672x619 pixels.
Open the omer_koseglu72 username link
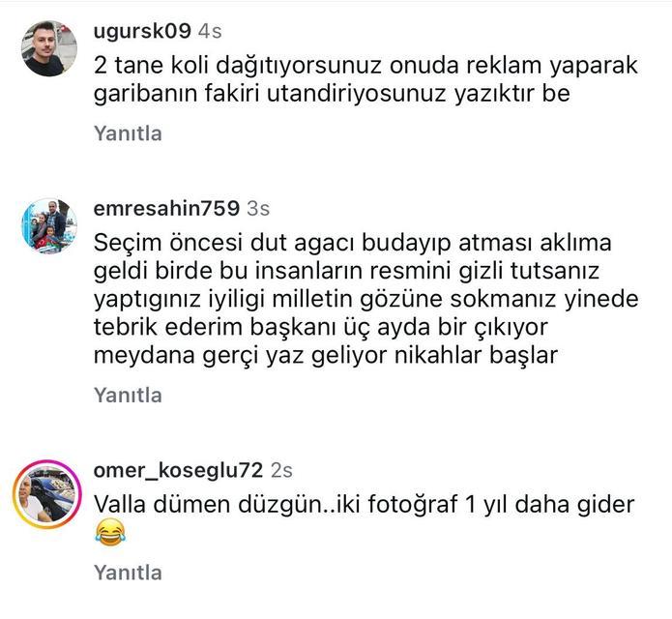(178, 470)
